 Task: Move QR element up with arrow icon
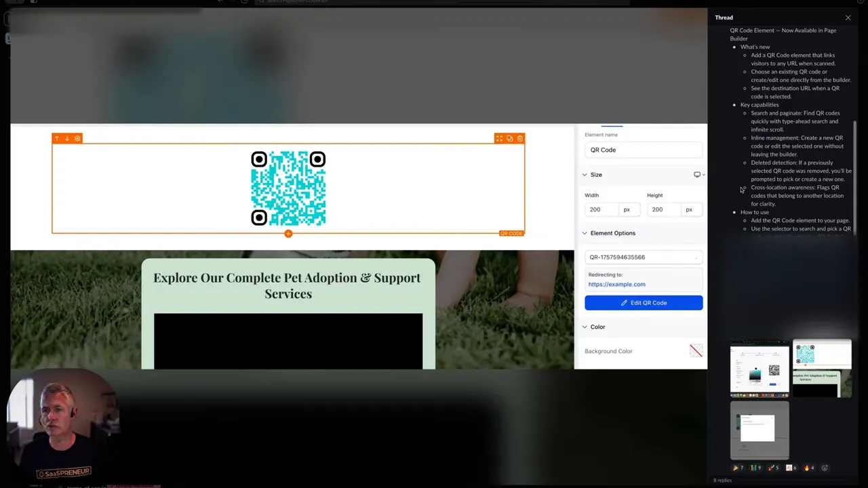tap(57, 138)
